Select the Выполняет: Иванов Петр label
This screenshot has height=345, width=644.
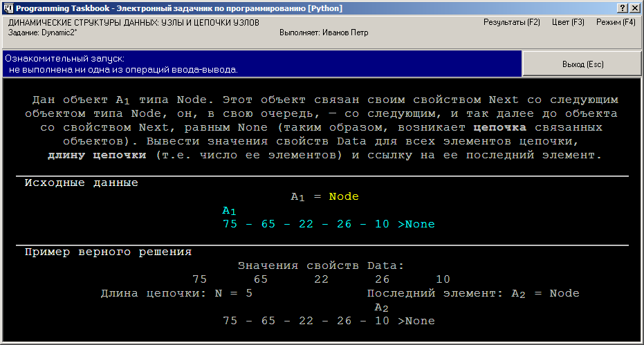[x=323, y=32]
